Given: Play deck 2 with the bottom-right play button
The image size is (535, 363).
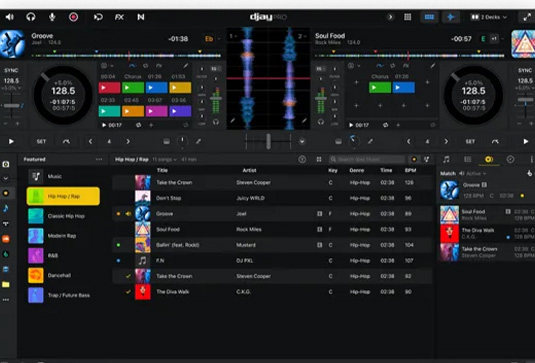Looking at the screenshot, I should 526,141.
